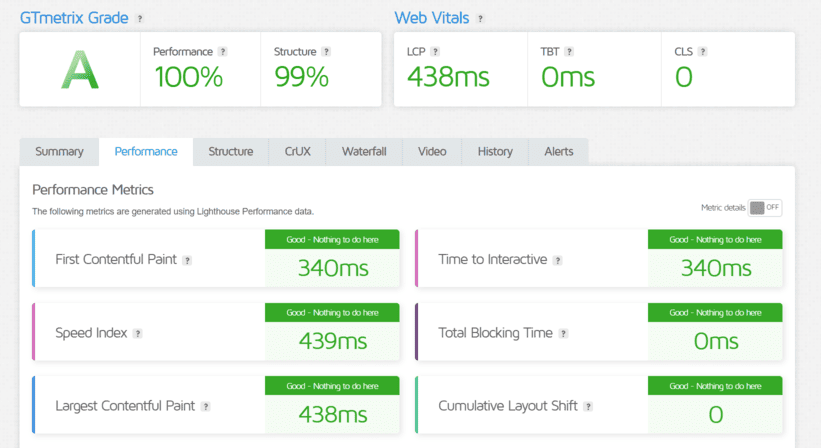This screenshot has width=821, height=448.
Task: Click the Web Vitals heading
Action: coord(432,18)
